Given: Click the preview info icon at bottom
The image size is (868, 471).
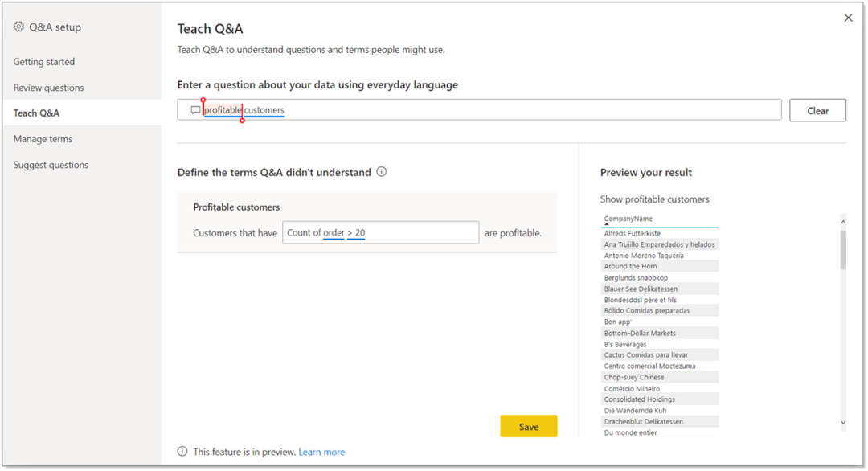Looking at the screenshot, I should [182, 452].
